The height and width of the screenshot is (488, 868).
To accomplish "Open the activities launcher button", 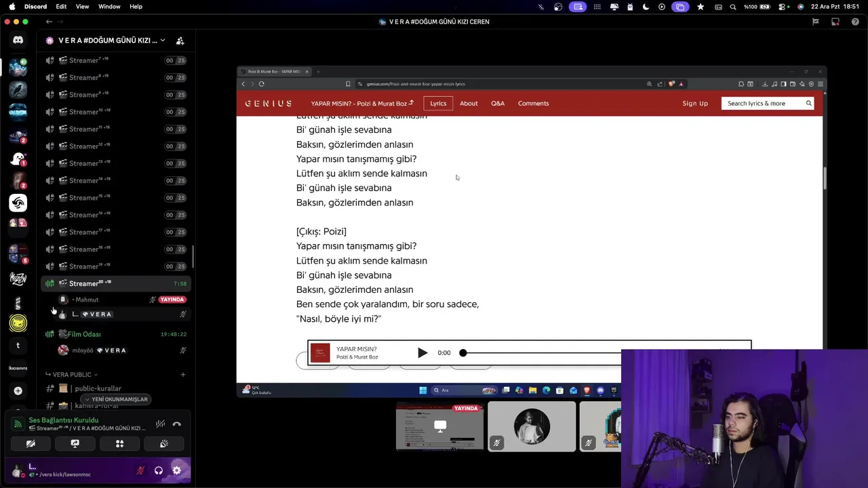I will pyautogui.click(x=119, y=443).
